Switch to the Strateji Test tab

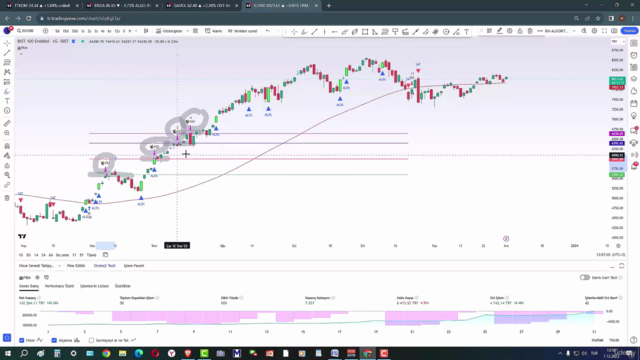pos(104,266)
